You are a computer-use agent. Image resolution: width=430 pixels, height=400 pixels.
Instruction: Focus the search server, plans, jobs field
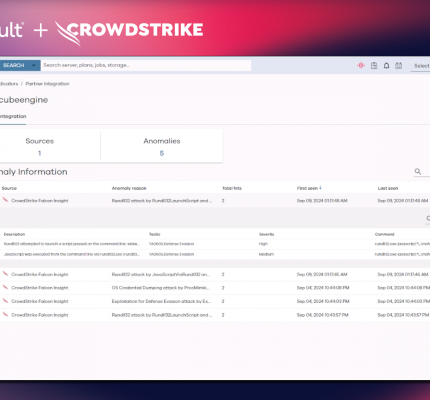pos(146,65)
